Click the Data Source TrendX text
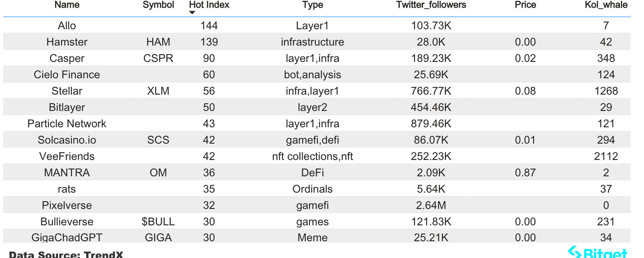Viewport: 644px width, 258px height. [66, 254]
